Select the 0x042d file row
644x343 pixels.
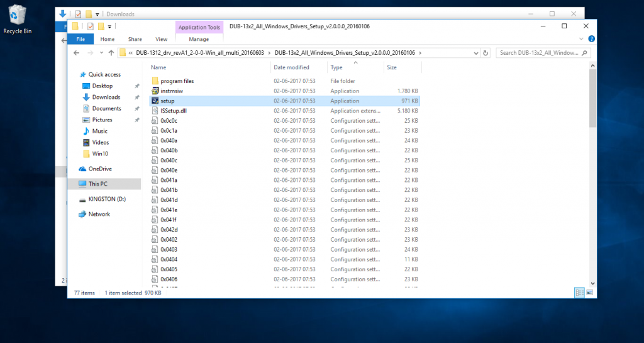click(x=284, y=230)
